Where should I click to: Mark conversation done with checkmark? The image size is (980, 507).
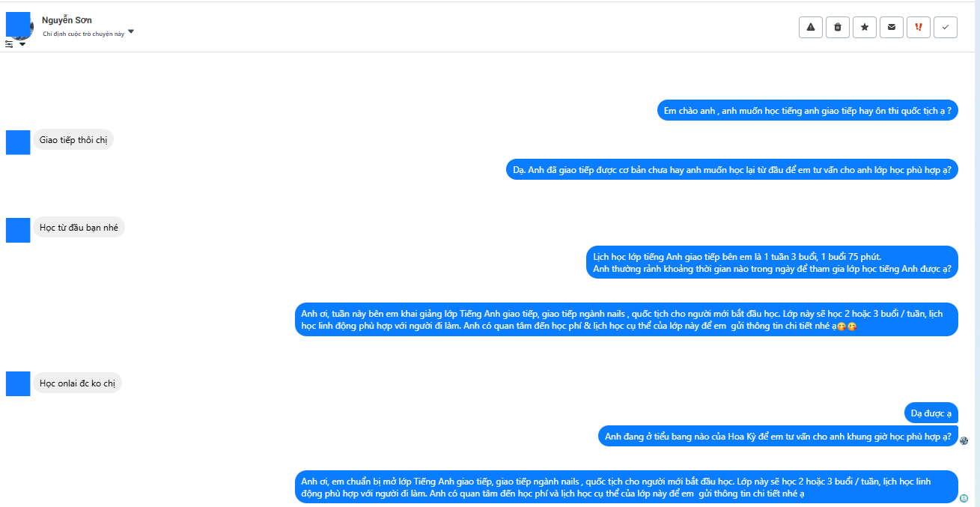click(946, 28)
